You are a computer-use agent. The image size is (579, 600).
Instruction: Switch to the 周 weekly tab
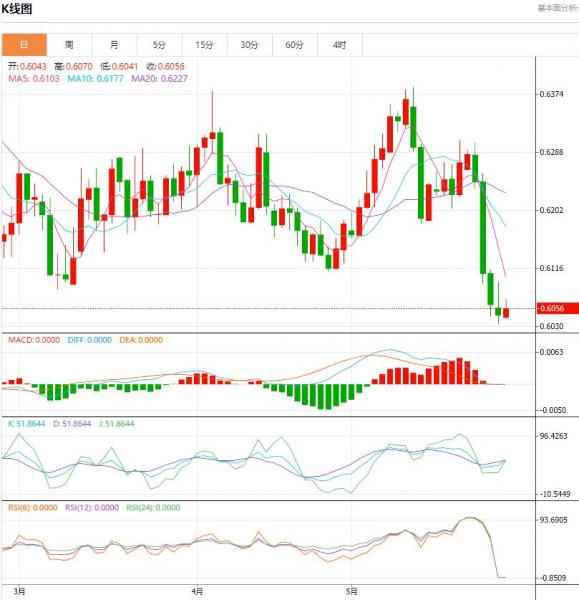click(x=69, y=45)
